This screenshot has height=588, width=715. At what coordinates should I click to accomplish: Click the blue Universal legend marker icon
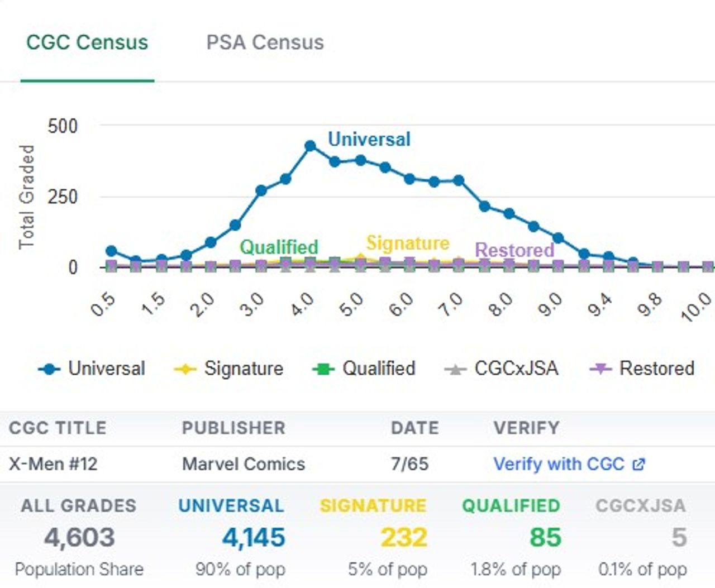click(49, 369)
